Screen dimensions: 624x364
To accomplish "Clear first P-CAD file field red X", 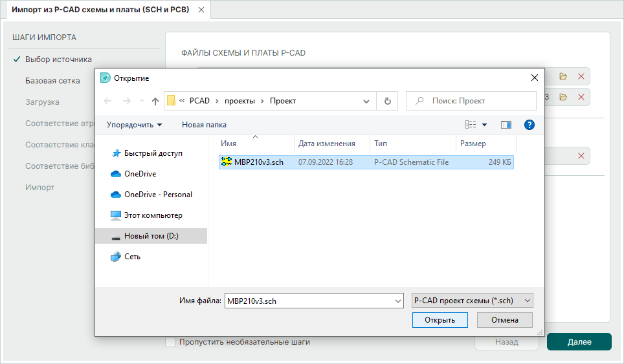I will pos(581,76).
